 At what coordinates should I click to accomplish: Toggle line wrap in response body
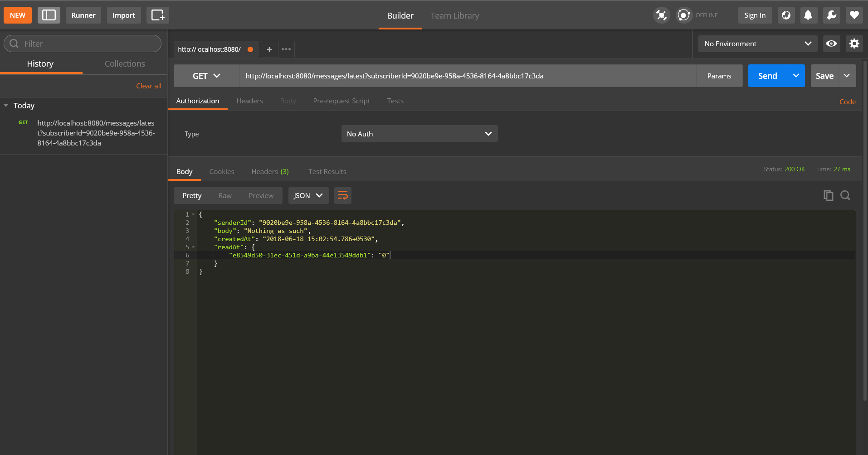tap(343, 195)
